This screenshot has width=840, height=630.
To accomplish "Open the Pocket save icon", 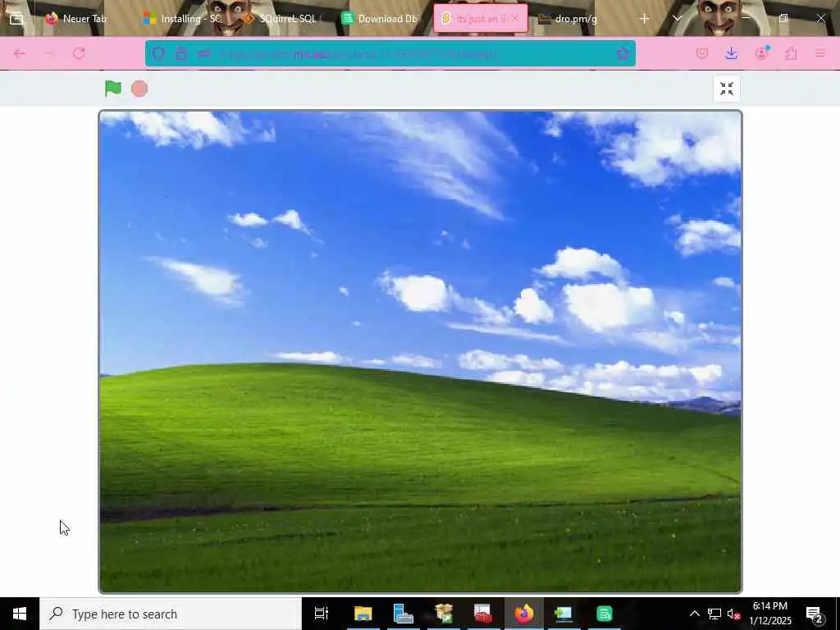I will (x=702, y=53).
